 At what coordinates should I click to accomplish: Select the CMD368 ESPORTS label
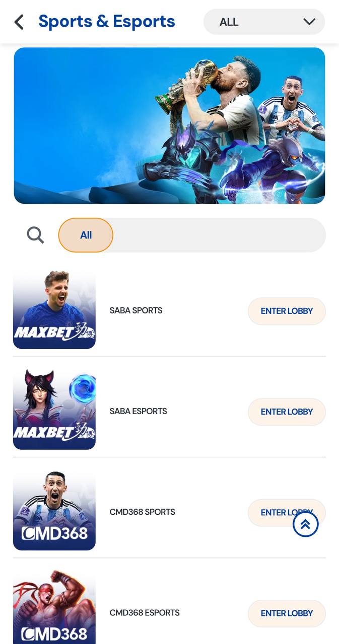(x=145, y=612)
